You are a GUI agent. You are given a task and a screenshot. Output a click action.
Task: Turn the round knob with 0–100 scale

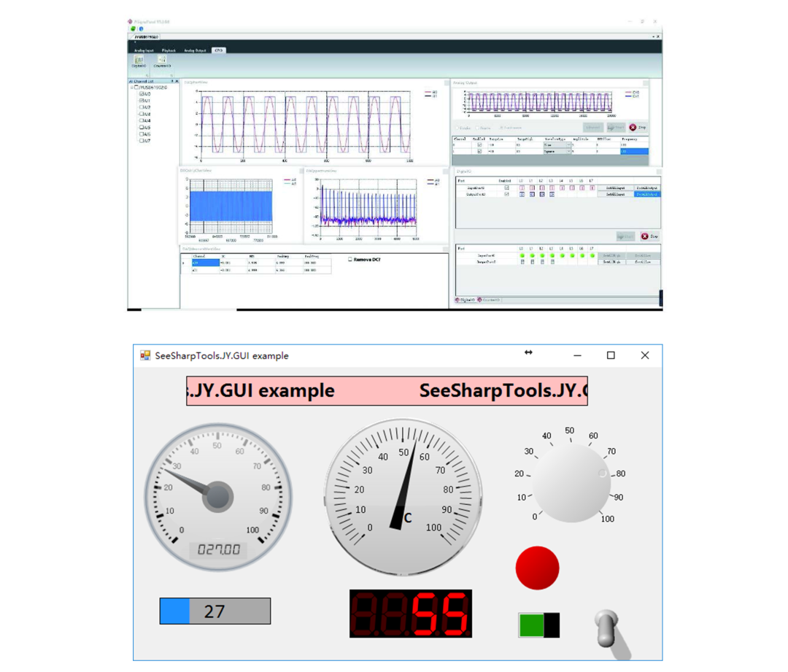click(x=571, y=484)
